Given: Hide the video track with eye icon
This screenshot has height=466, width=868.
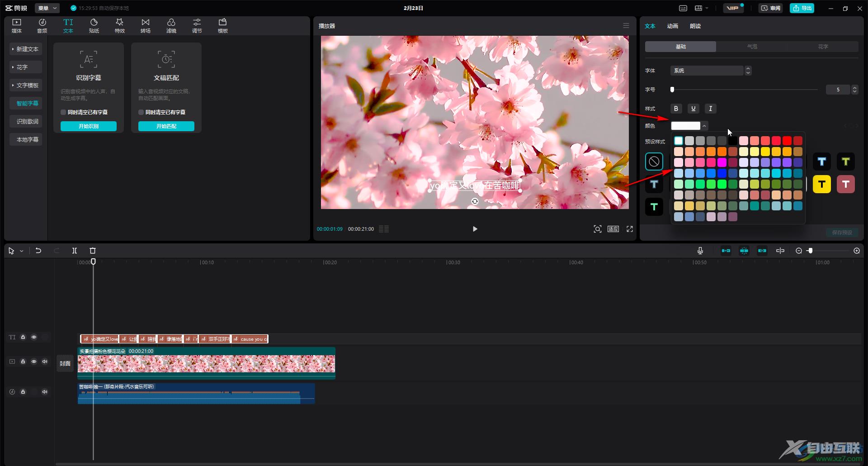Looking at the screenshot, I should [x=34, y=361].
